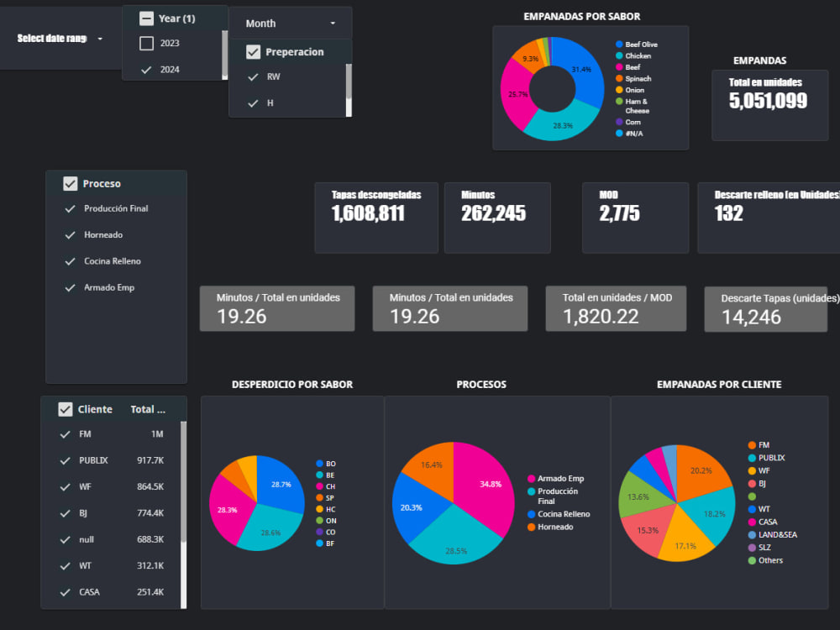840x630 pixels.
Task: Toggle the Cliente header checkbox
Action: click(66, 409)
